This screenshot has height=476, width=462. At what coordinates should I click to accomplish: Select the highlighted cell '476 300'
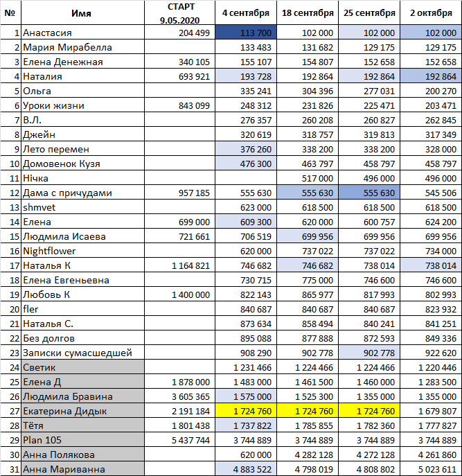[x=246, y=164]
